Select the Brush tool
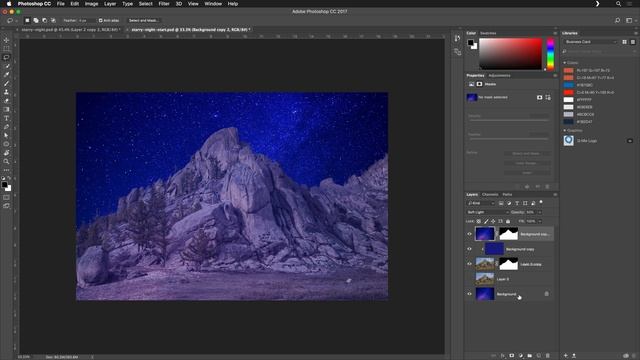The image size is (640, 360). click(x=6, y=83)
